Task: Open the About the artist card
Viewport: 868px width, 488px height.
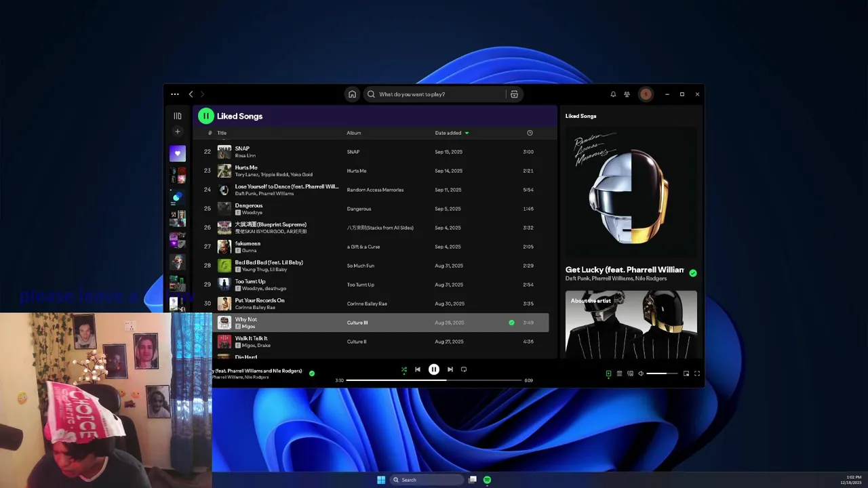Action: click(x=631, y=325)
